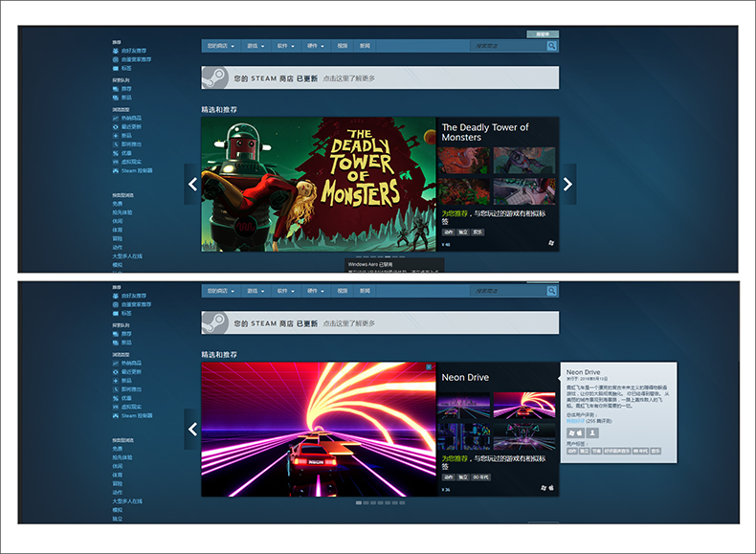The image size is (756, 554).
Task: Open 软件 dropdown in lower nav bar
Action: (286, 291)
